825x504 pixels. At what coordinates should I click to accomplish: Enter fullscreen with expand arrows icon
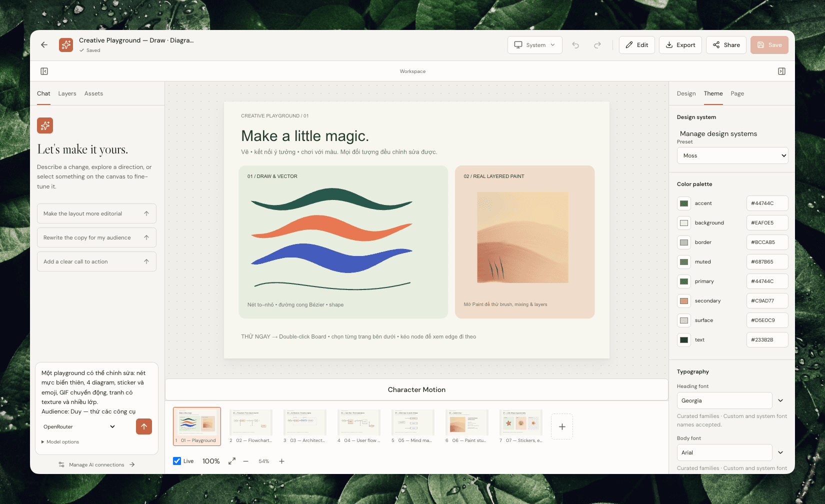tap(232, 461)
